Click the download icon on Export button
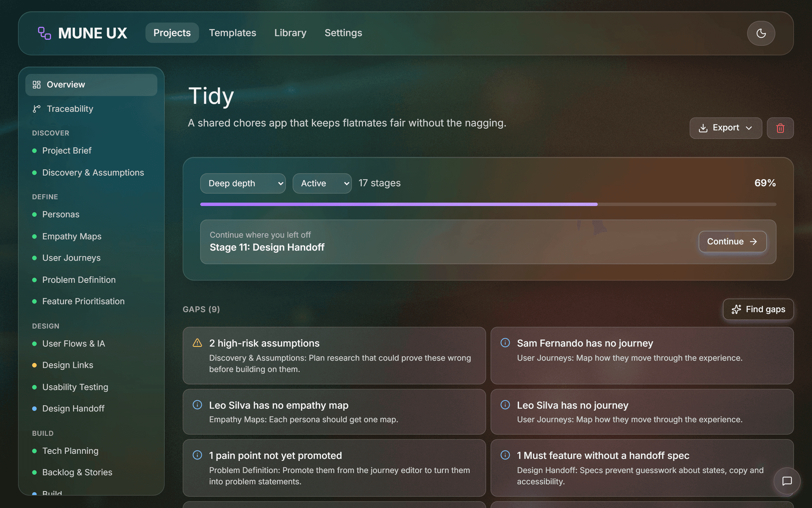Image resolution: width=812 pixels, height=508 pixels. (x=703, y=128)
